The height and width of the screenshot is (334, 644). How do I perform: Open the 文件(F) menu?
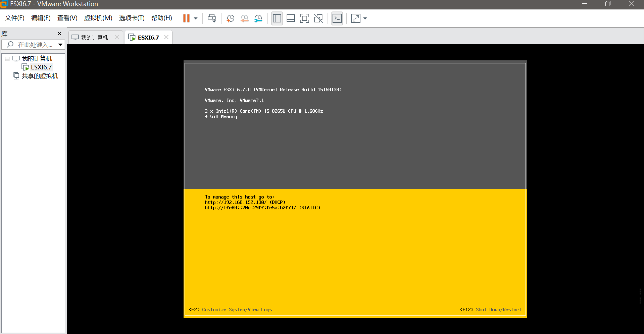pyautogui.click(x=14, y=18)
